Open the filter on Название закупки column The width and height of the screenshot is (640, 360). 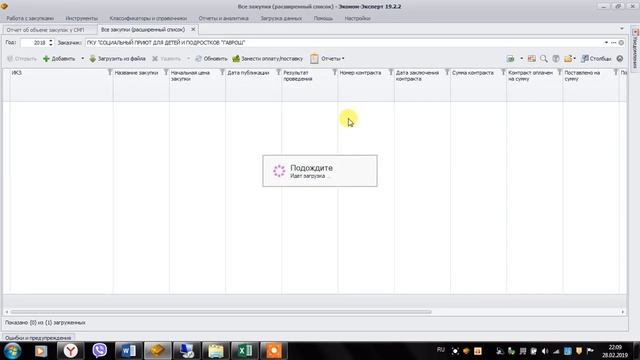[x=166, y=72]
